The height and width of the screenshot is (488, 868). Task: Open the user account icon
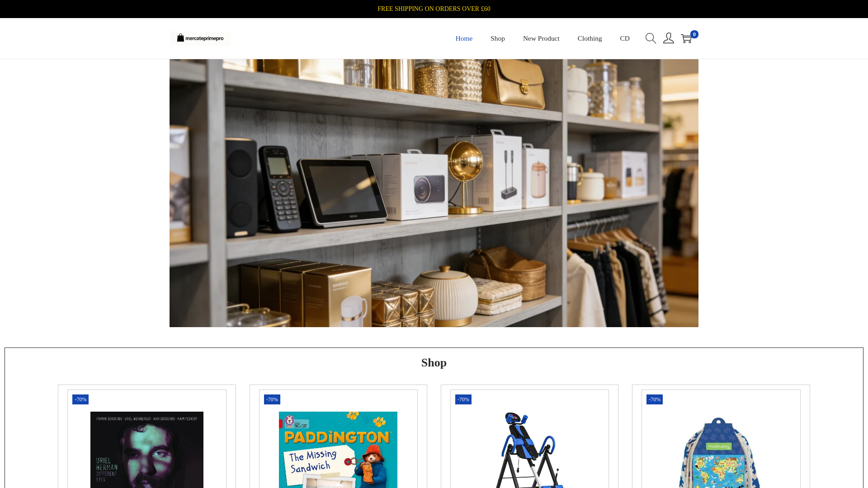(x=669, y=38)
